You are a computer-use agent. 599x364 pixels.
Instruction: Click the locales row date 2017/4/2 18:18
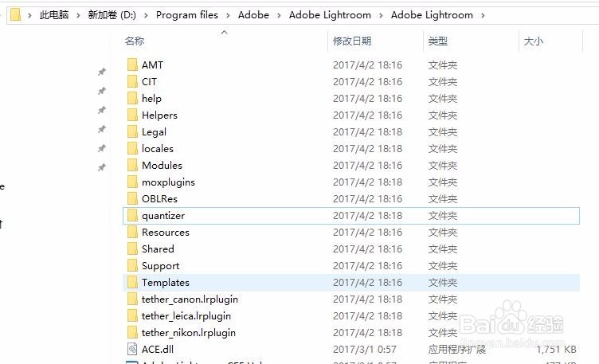click(x=367, y=149)
